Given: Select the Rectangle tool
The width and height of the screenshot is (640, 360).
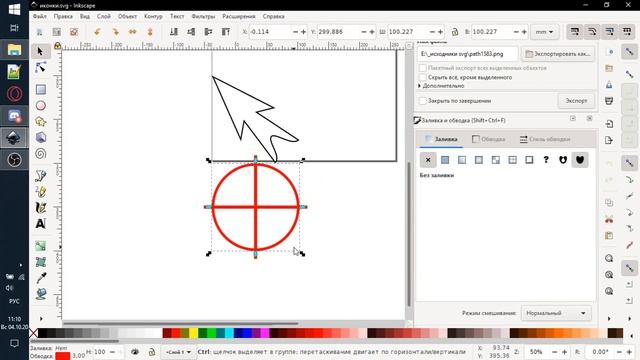Looking at the screenshot, I should click(x=40, y=89).
